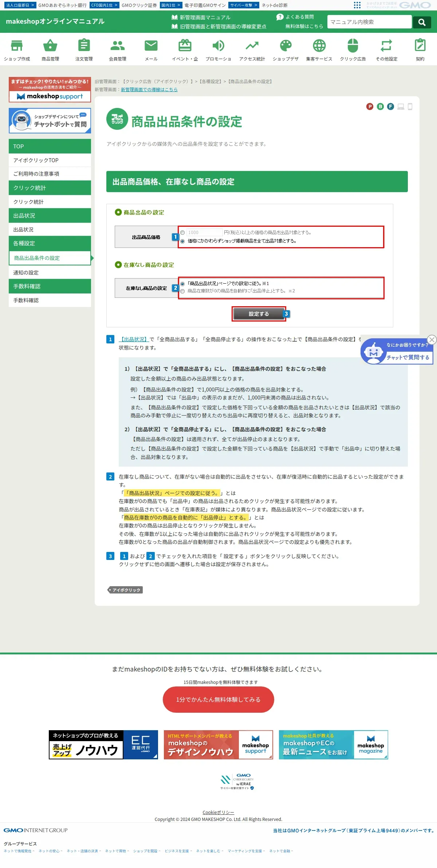Open the makeshop support banner
This screenshot has width=437, height=868.
(50, 90)
